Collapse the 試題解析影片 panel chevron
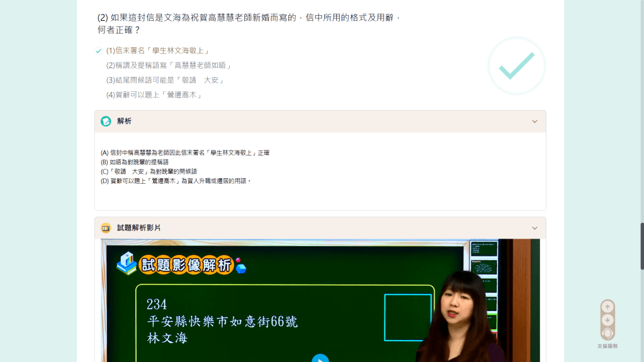644x362 pixels. [534, 228]
